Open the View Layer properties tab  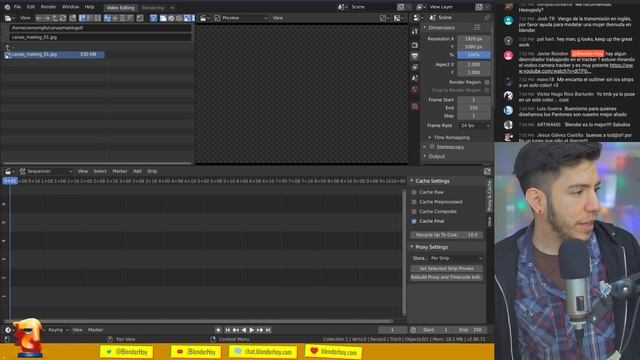(415, 67)
